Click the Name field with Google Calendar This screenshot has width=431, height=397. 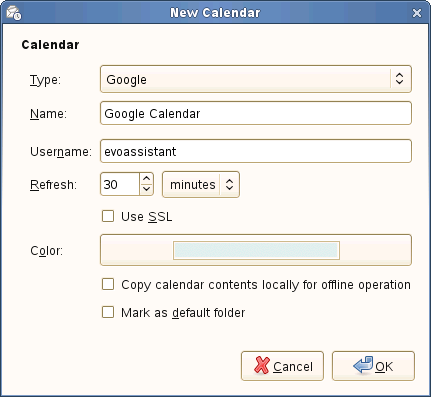[x=256, y=113]
